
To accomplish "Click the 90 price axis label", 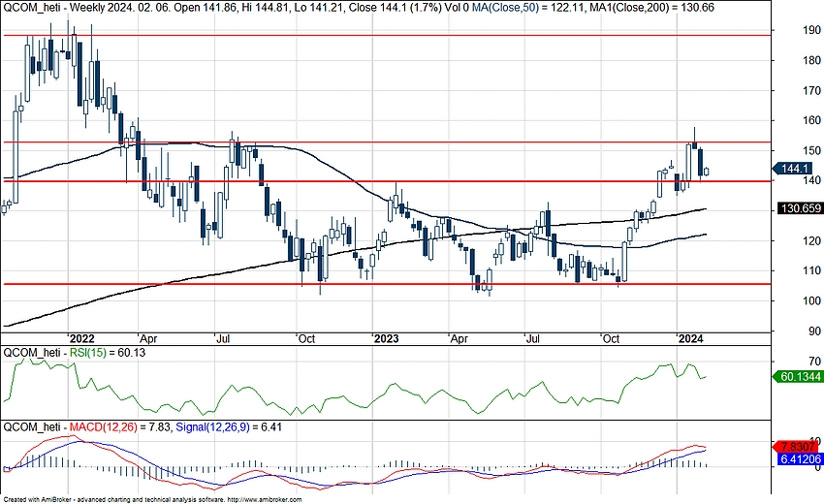I will click(814, 331).
